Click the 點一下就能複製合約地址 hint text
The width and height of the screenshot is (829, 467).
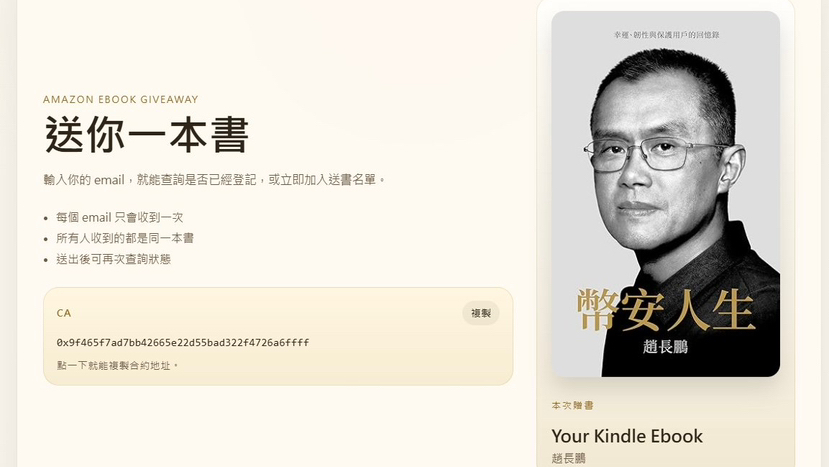click(x=117, y=365)
